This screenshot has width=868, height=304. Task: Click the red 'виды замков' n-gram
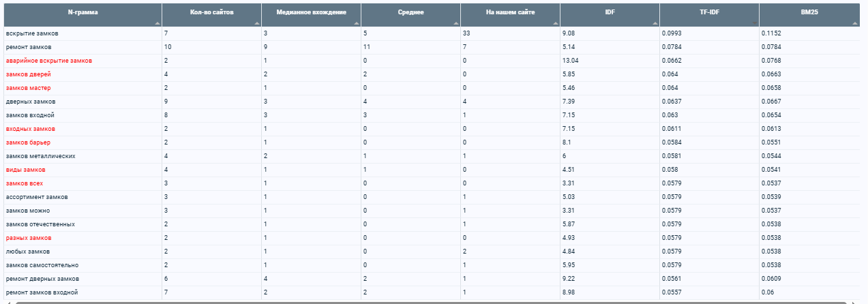pyautogui.click(x=25, y=170)
